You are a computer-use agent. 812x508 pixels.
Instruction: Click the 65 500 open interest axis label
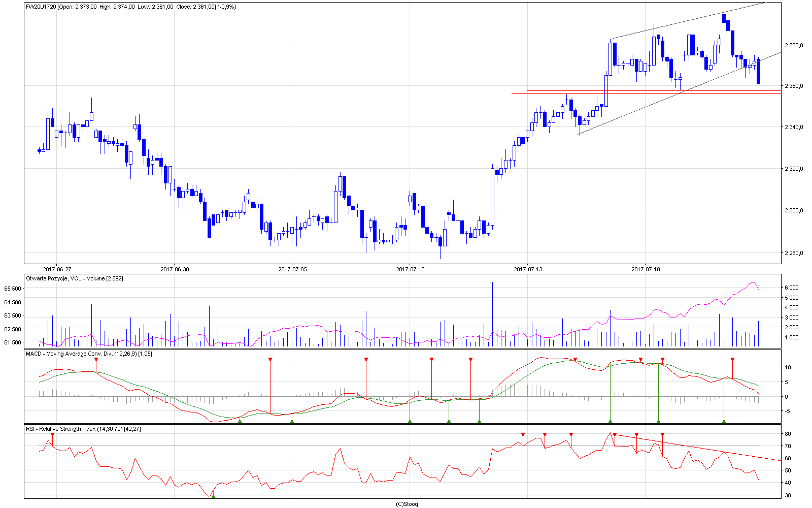13,289
